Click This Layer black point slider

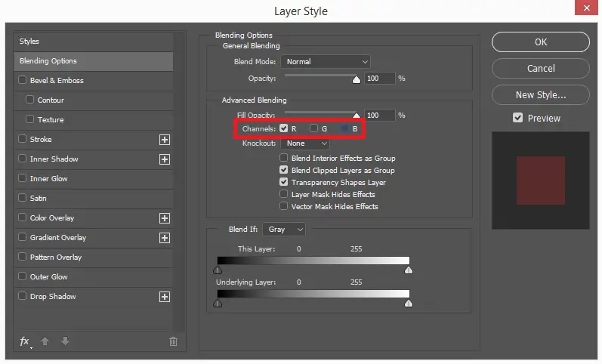[218, 270]
